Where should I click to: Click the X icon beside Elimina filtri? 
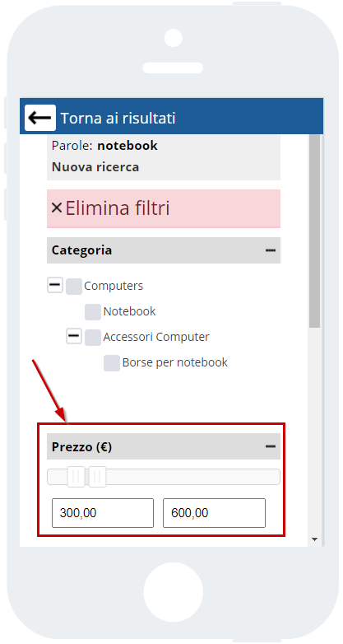coord(57,208)
